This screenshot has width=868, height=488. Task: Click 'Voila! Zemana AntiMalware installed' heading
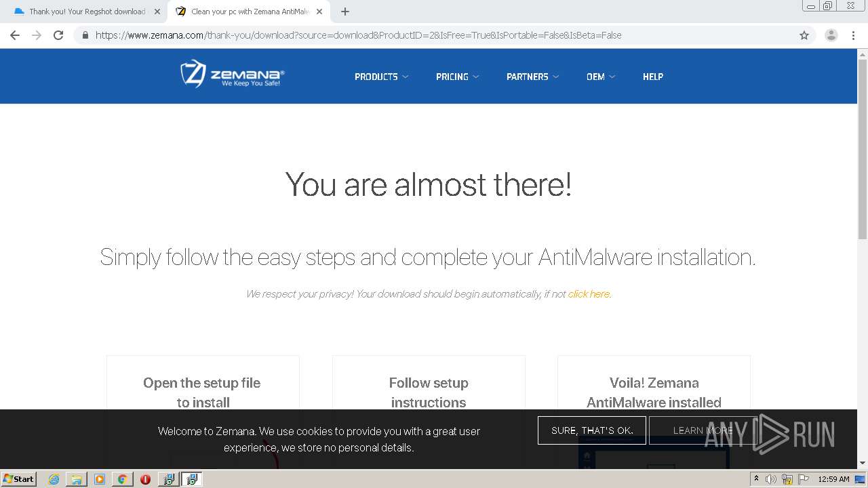point(654,392)
